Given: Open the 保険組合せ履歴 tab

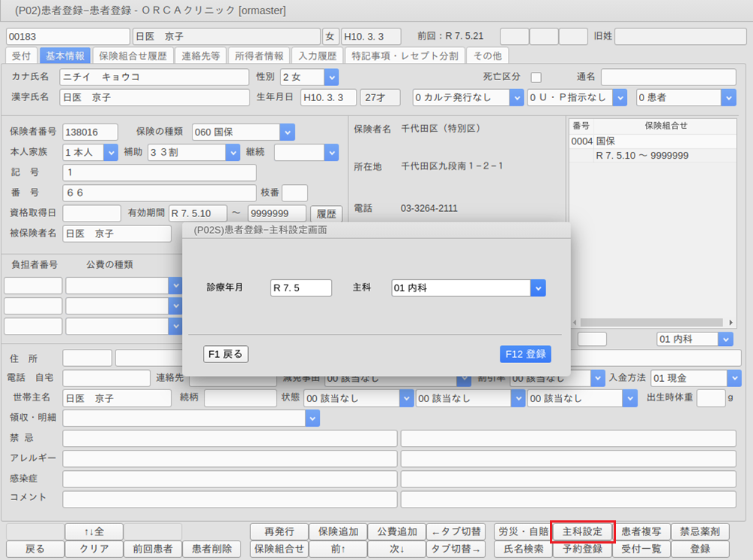Looking at the screenshot, I should pos(133,55).
